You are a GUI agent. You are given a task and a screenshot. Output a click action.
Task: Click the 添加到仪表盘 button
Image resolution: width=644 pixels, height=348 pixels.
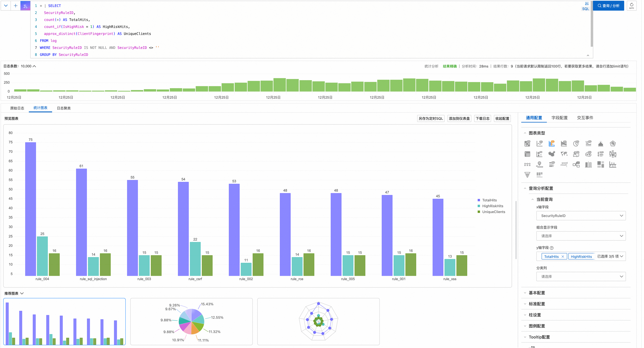(x=459, y=119)
